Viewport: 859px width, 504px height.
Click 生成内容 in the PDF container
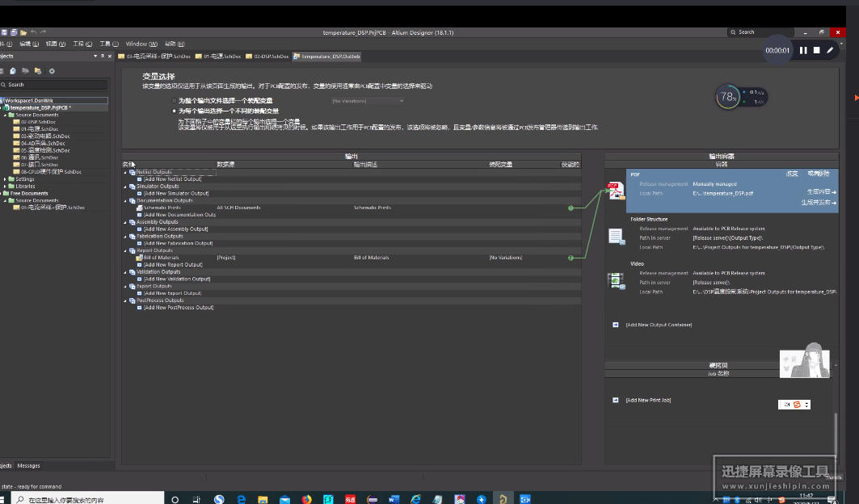(x=822, y=191)
